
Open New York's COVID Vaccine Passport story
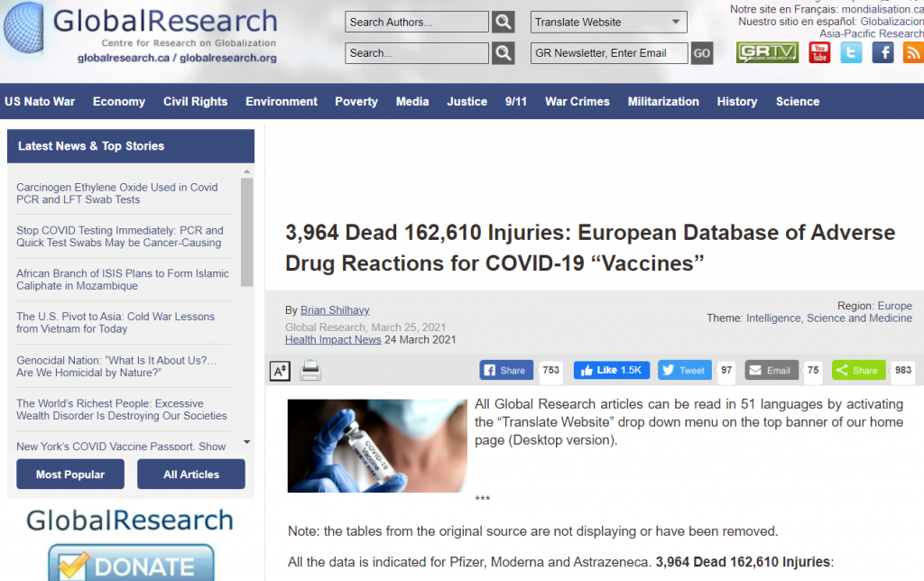pyautogui.click(x=121, y=446)
